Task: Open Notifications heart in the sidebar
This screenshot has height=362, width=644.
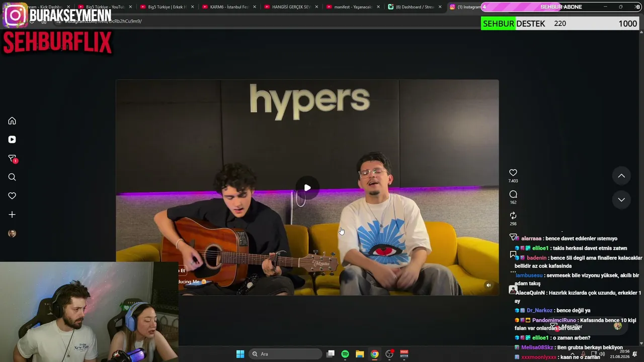Action: click(12, 196)
